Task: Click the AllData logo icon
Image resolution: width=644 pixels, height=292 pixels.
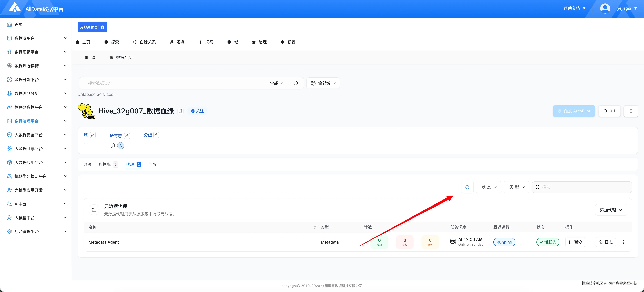Action: 15,7
